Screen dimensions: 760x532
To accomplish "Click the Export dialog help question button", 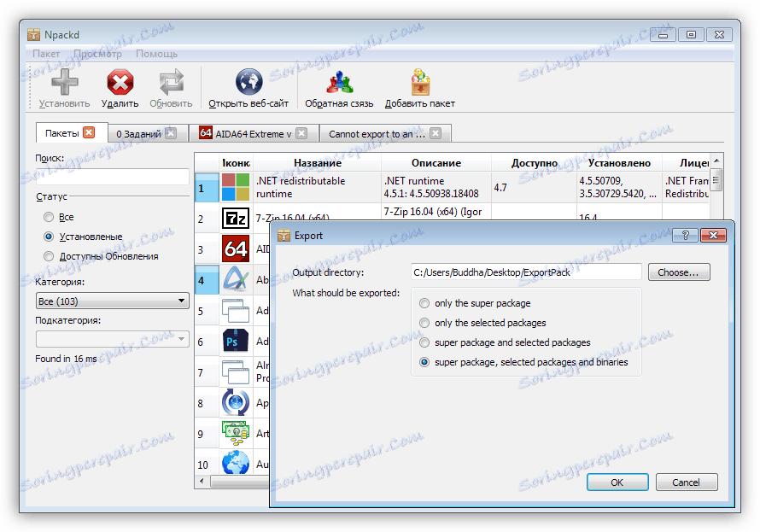I will 686,236.
